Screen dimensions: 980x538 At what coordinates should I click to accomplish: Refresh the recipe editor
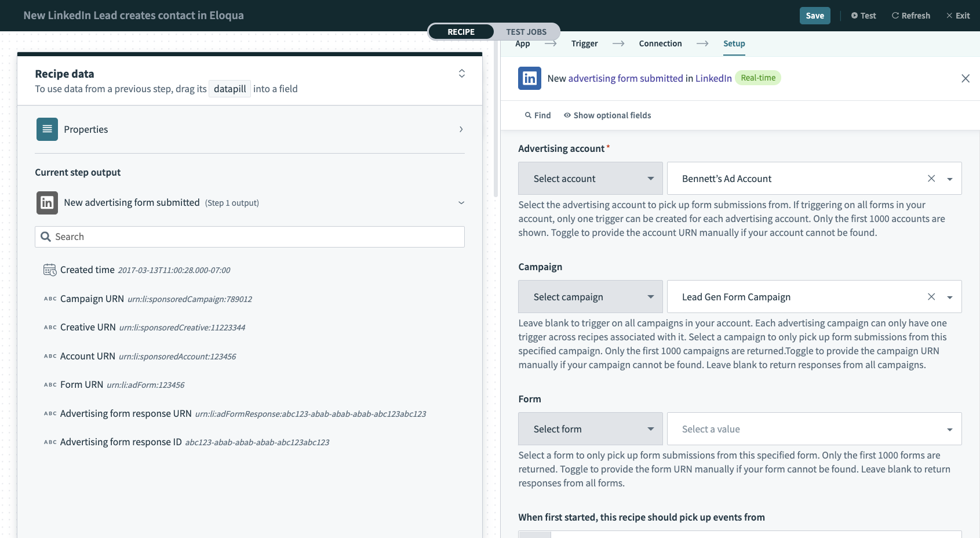911,16
